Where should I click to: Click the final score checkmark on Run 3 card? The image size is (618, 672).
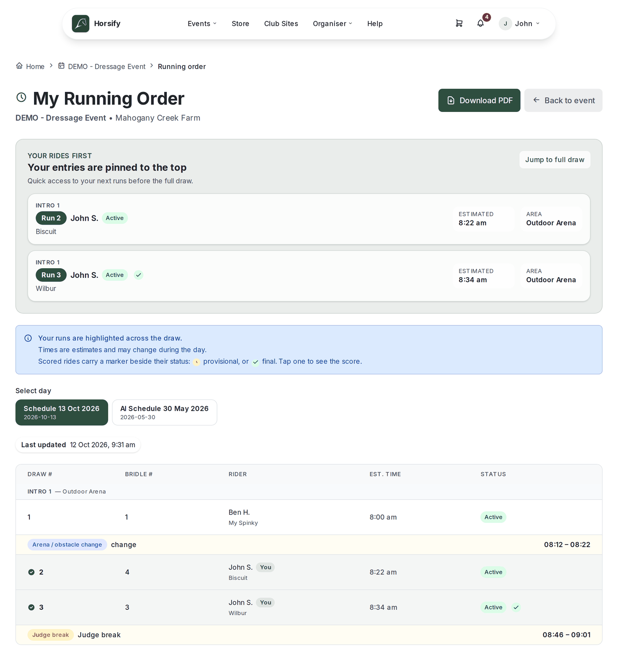pyautogui.click(x=138, y=275)
